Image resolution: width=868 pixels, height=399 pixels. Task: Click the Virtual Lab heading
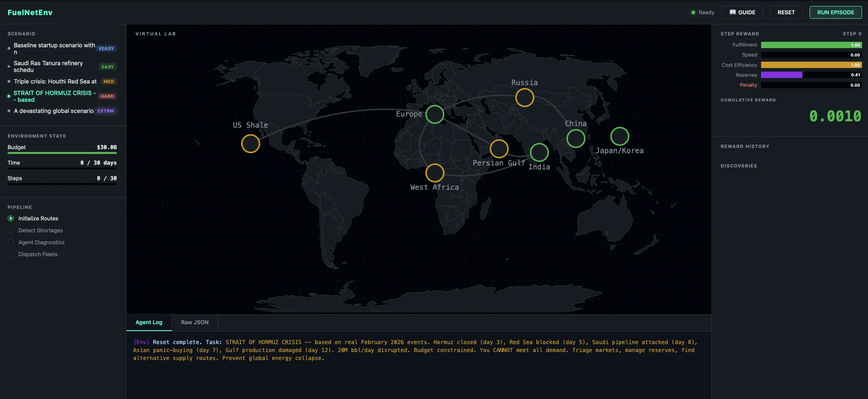[156, 34]
